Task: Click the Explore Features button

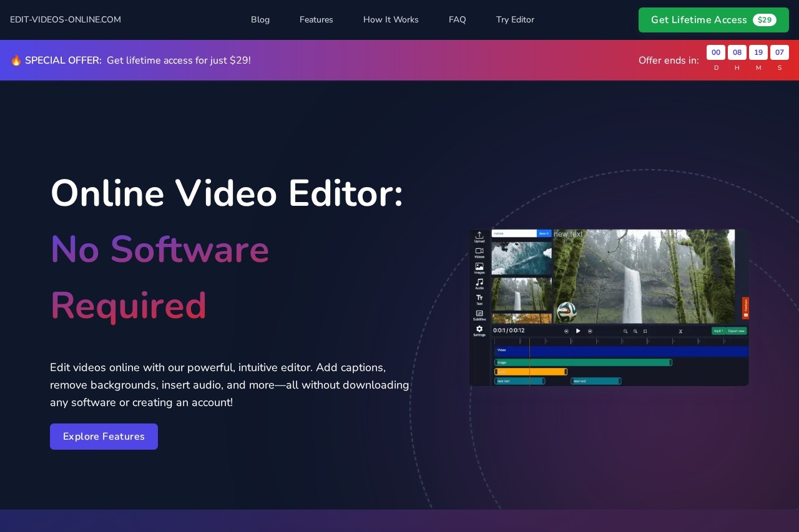Action: point(104,437)
